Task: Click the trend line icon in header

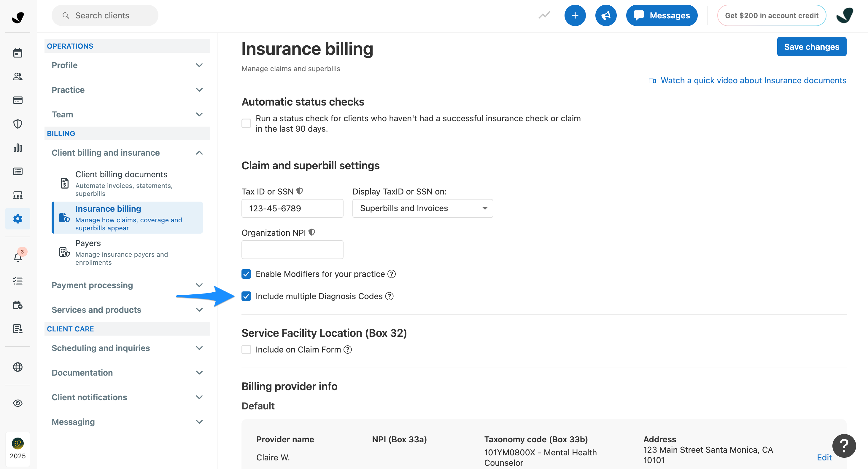Action: click(x=544, y=15)
